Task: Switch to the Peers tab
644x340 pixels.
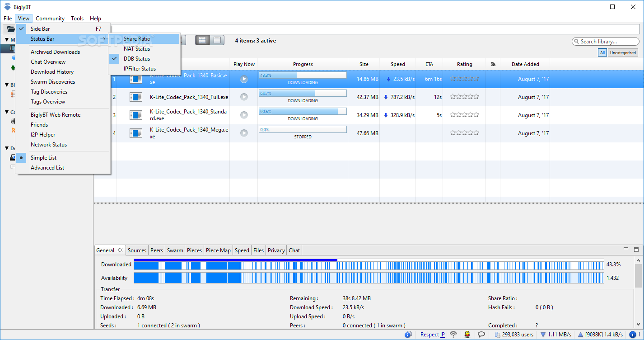Action: point(157,250)
